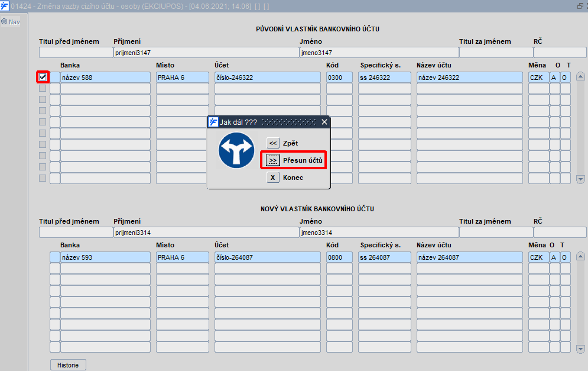This screenshot has height=371, width=588.
Task: Click the jmeno3314 first name field
Action: [x=379, y=233]
